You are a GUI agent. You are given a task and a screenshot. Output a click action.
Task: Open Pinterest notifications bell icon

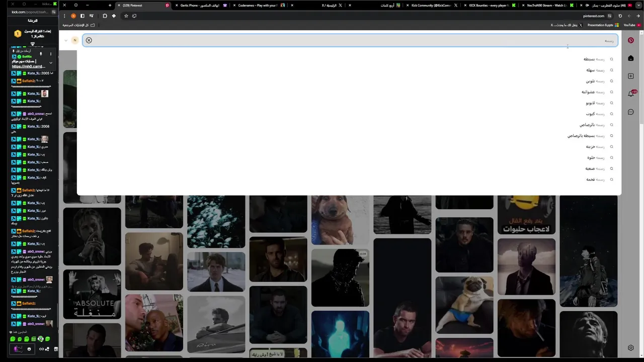pos(630,94)
